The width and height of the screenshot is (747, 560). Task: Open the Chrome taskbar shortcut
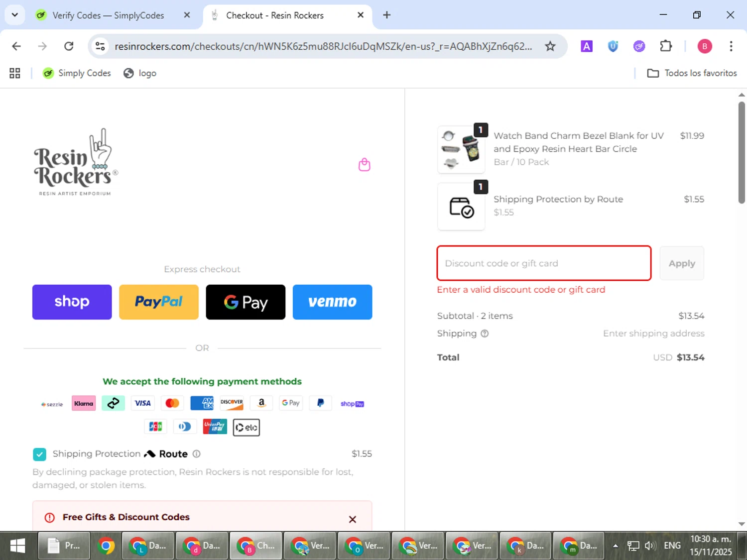106,546
